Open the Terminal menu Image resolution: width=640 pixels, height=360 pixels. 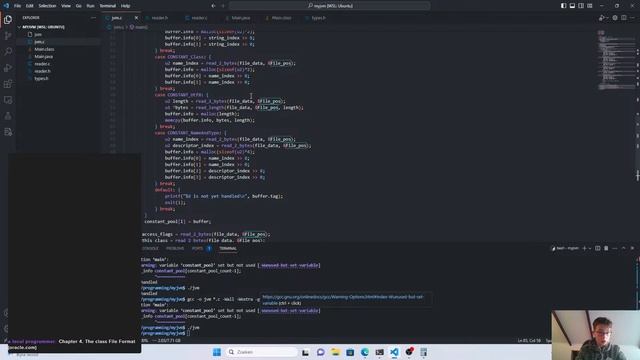click(108, 6)
